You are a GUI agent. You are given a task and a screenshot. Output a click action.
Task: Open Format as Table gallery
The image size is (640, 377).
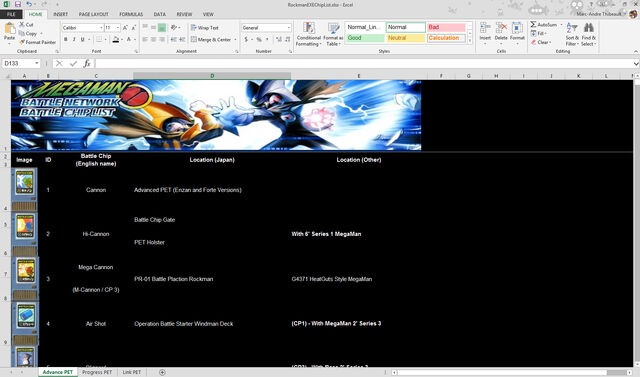point(333,34)
